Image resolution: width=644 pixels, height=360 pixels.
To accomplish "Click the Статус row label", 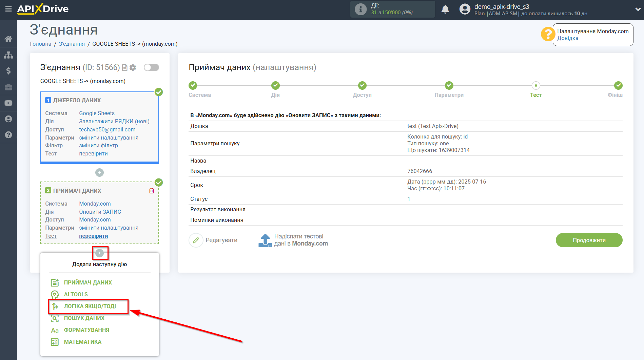I will (x=199, y=199).
